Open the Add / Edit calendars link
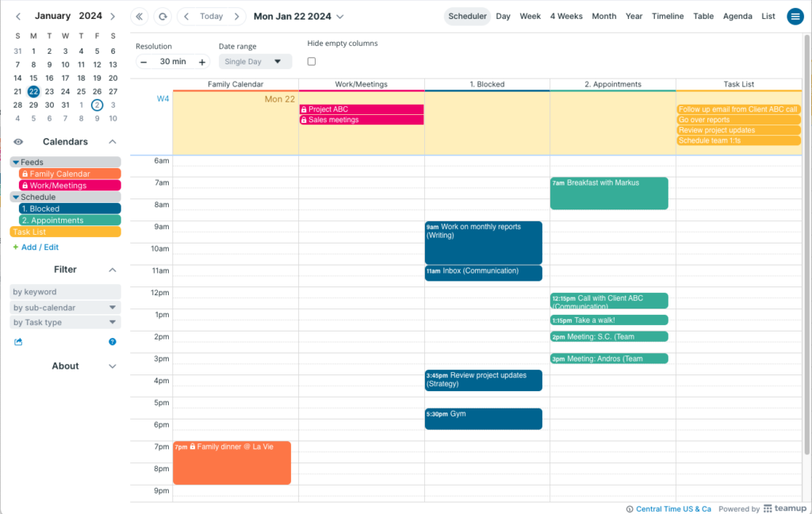Screen dimensions: 812x514 pyautogui.click(x=37, y=247)
